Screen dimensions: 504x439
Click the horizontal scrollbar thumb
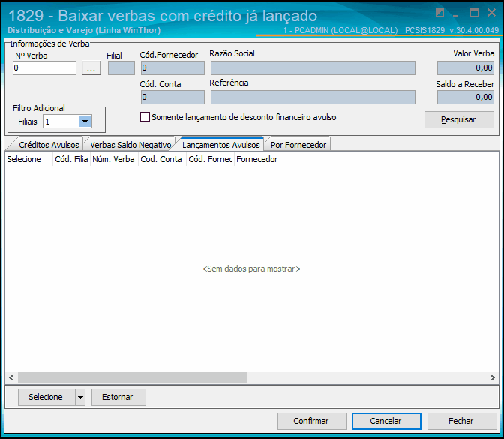(x=132, y=377)
